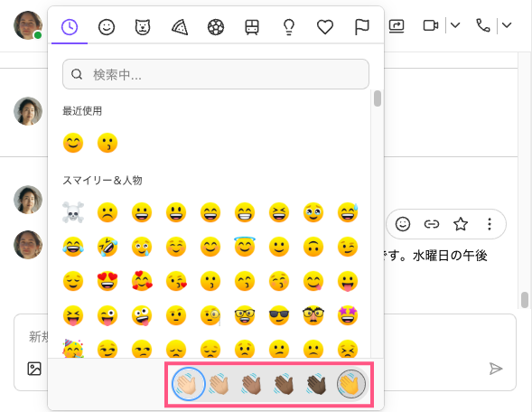This screenshot has height=412, width=532.
Task: Switch to travel train emoji tab
Action: [x=252, y=27]
